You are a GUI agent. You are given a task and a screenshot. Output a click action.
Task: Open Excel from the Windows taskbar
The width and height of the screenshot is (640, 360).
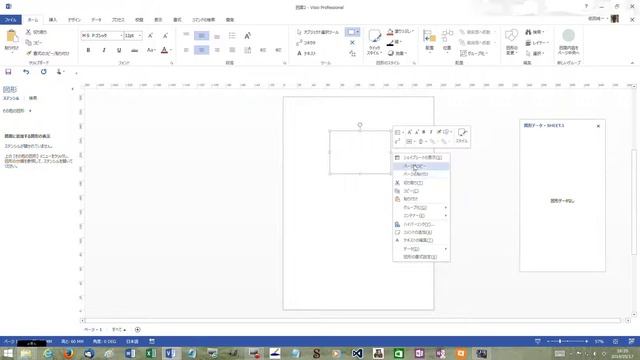(x=151, y=353)
